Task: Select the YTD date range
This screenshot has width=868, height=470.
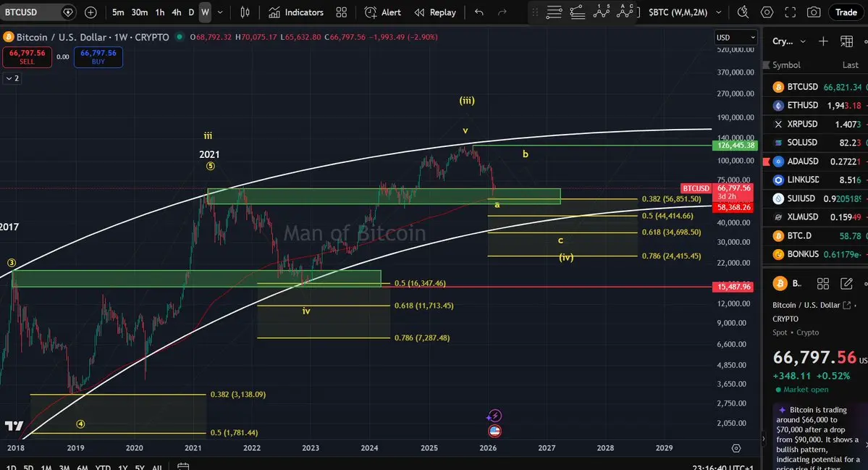Action: pos(103,467)
